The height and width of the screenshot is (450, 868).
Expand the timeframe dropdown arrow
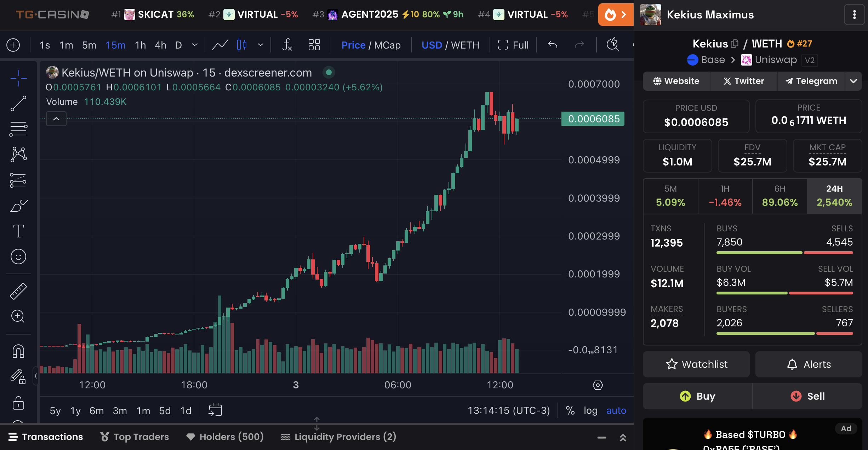(x=194, y=45)
